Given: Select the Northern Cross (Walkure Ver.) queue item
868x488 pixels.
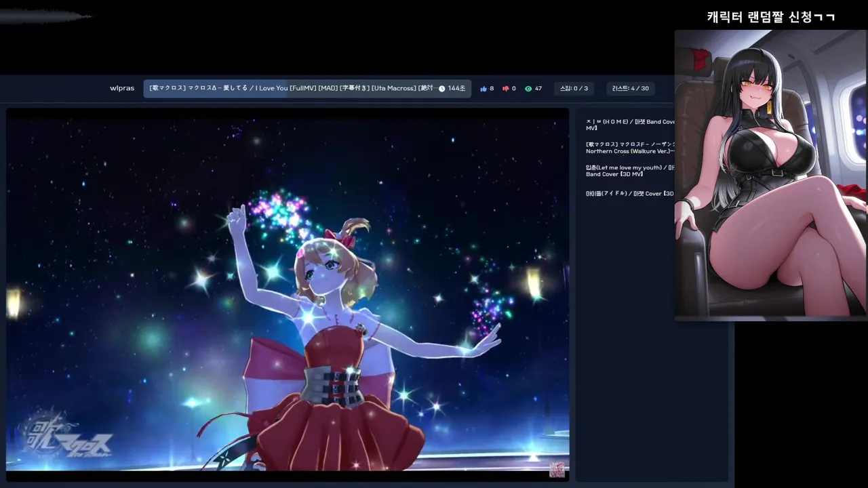Looking at the screenshot, I should (630, 148).
